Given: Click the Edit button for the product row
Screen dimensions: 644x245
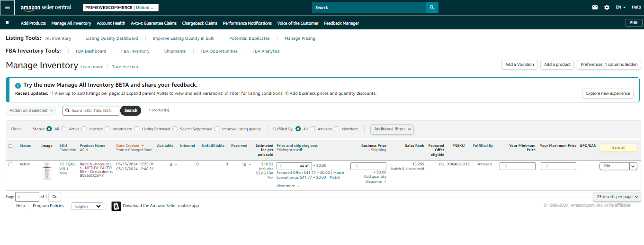Looking at the screenshot, I should (x=614, y=166).
